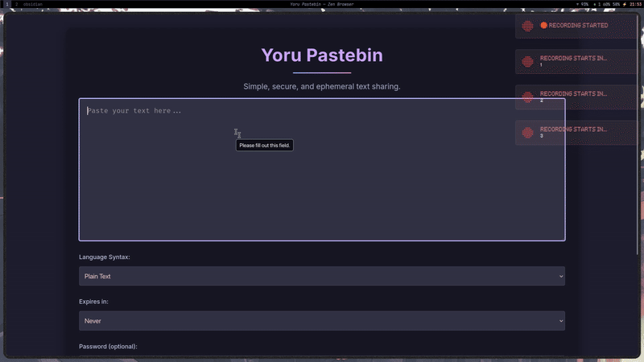Click the 'Recording starts in... 2' notification
644x362 pixels.
(576, 97)
